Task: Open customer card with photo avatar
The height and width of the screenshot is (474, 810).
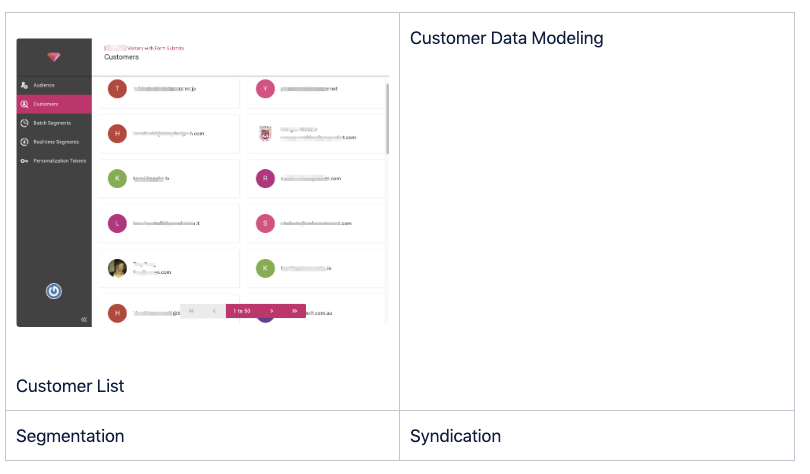Action: coord(167,268)
